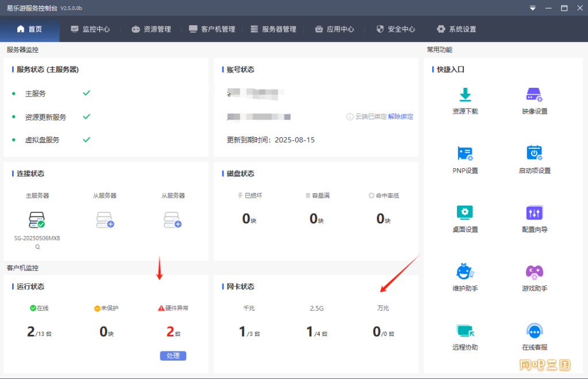
Task: Add the first 从服务器 slave server
Action: pyautogui.click(x=105, y=220)
